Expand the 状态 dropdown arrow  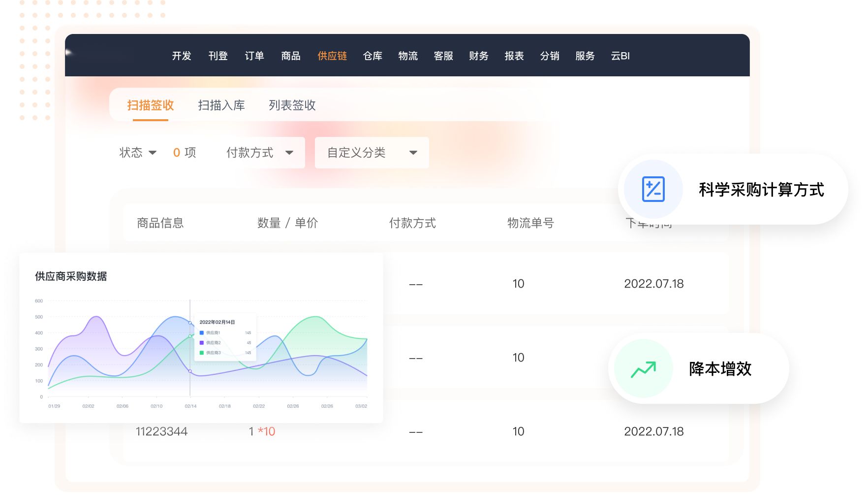(x=153, y=153)
